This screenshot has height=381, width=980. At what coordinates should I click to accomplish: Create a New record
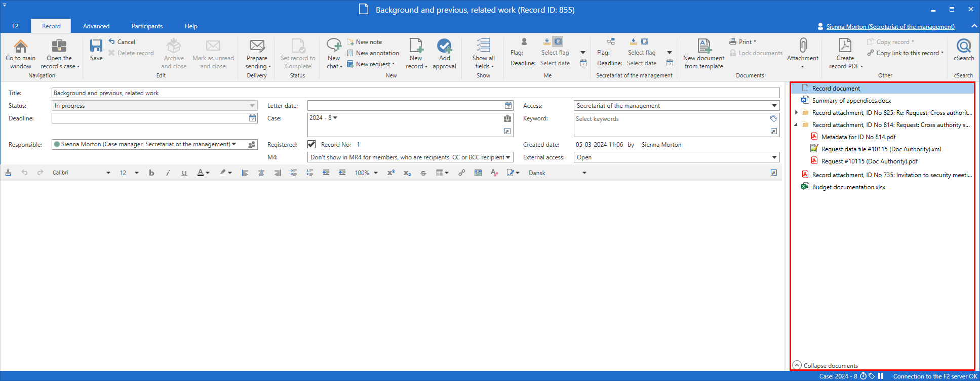pyautogui.click(x=416, y=54)
